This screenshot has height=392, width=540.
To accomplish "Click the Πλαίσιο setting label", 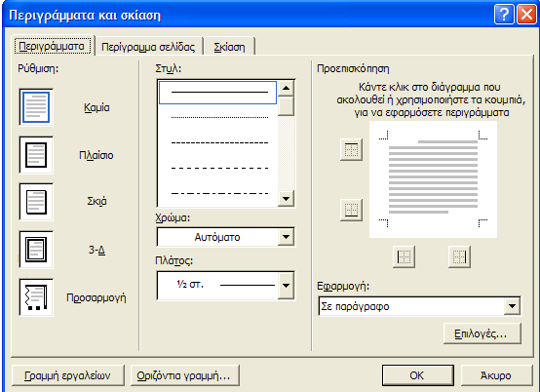I will (96, 155).
